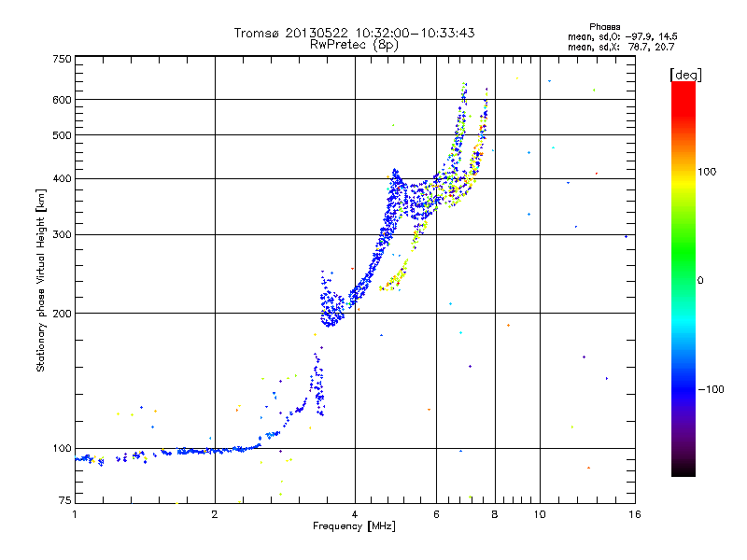Click y-axis tick label '400'
Screen dimensions: 747x560
point(62,178)
